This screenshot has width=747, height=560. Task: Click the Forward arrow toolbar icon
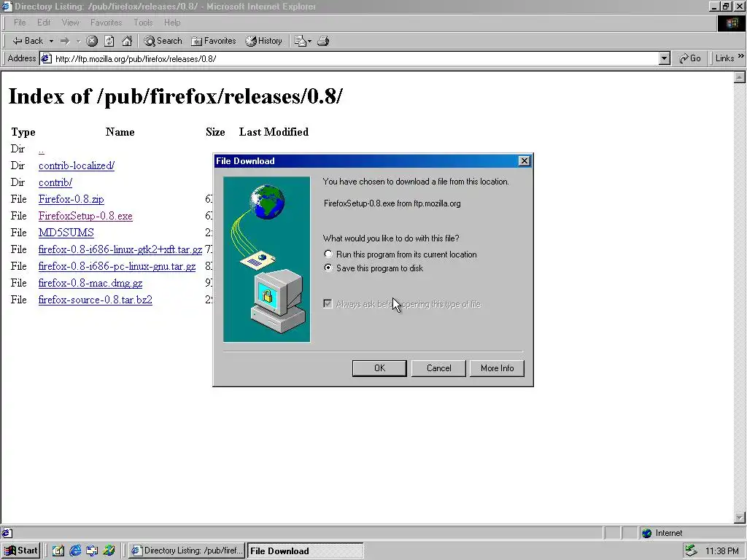65,41
